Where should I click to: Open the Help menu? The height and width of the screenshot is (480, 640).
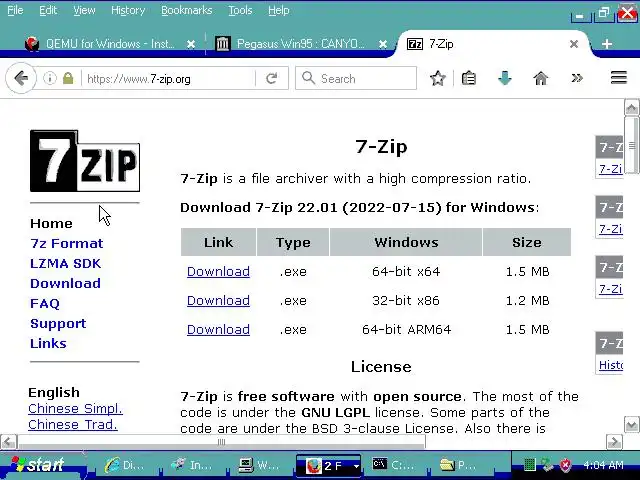click(279, 10)
